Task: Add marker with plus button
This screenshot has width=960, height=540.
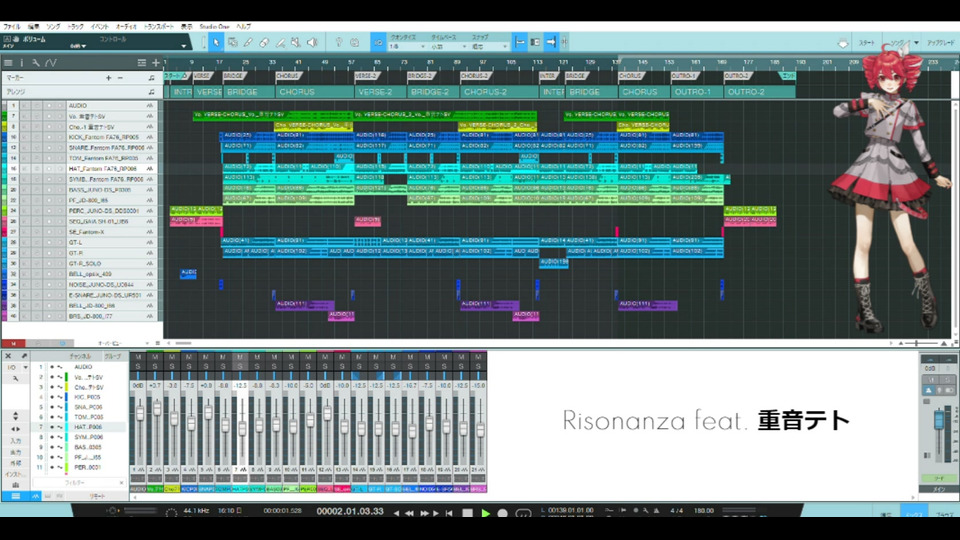Action: (108, 78)
